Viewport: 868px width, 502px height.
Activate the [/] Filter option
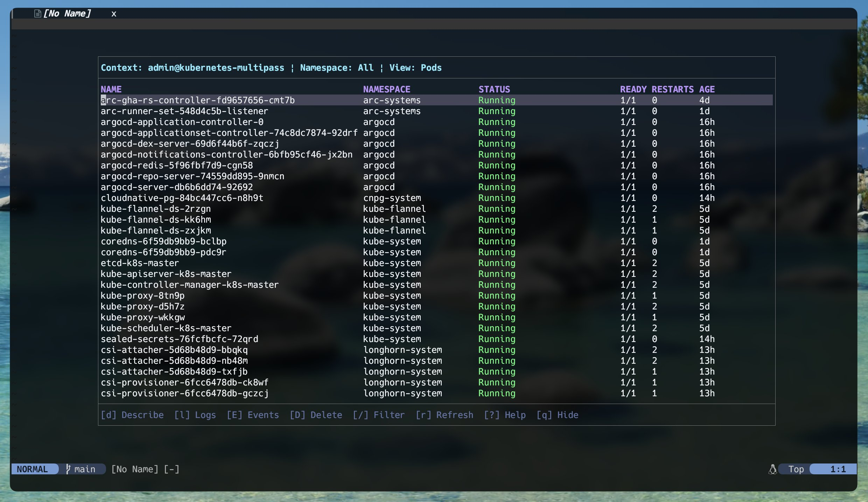click(x=378, y=415)
